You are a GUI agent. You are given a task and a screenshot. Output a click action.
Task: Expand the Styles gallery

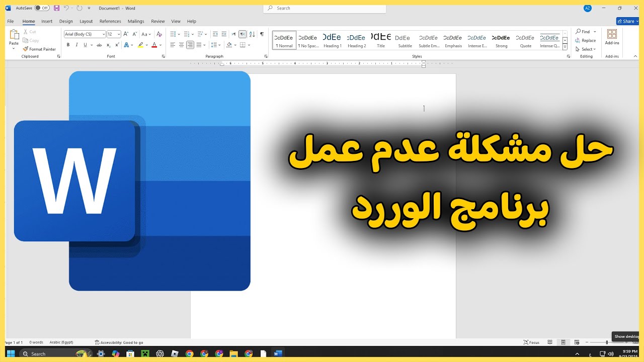[565, 48]
